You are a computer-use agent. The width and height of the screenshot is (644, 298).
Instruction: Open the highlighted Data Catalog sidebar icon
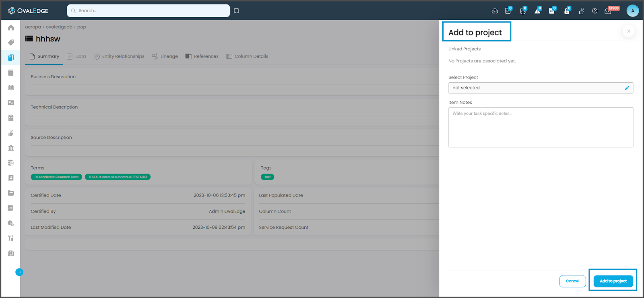11,58
